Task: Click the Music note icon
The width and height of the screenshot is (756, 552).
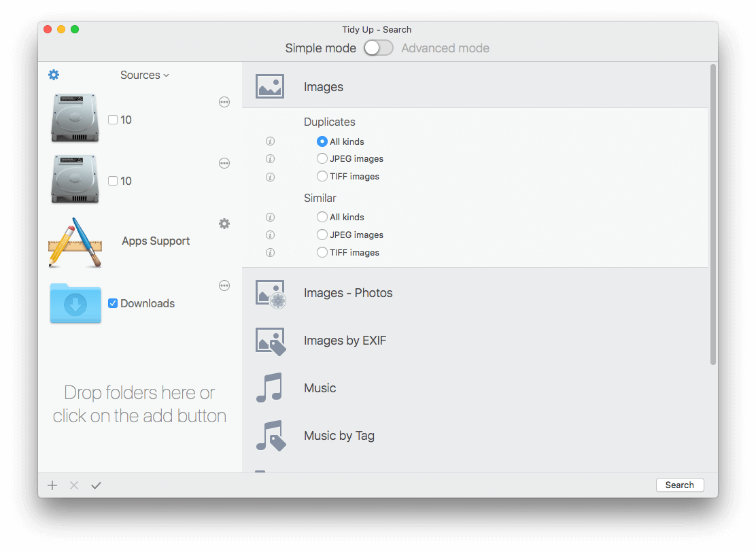Action: click(269, 387)
